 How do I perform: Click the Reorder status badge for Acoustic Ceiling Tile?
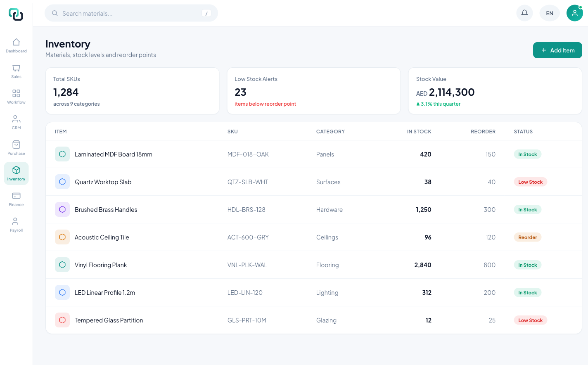point(528,237)
